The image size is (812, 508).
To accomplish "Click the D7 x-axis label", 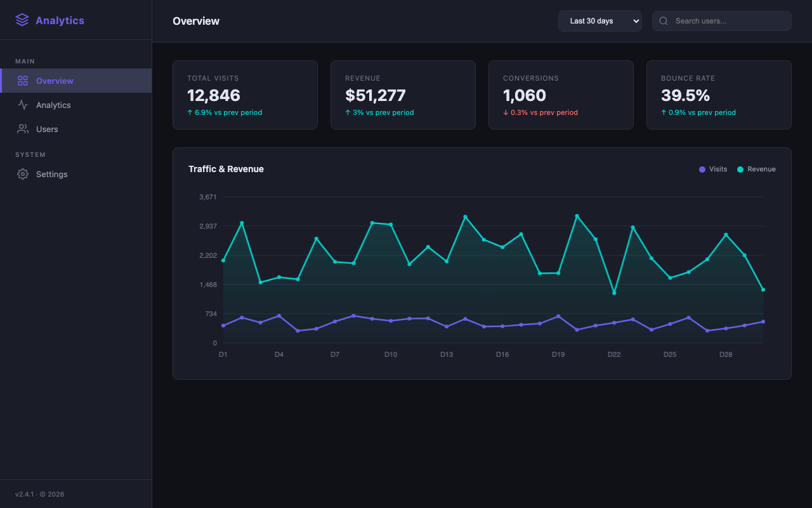I will click(x=335, y=354).
